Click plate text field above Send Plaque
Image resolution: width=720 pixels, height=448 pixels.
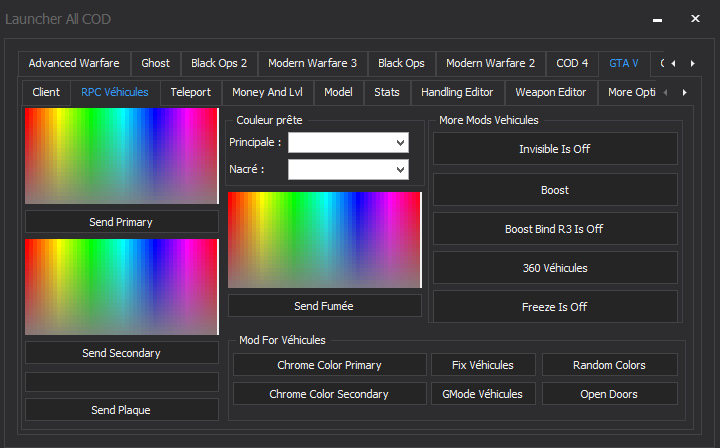[x=122, y=382]
